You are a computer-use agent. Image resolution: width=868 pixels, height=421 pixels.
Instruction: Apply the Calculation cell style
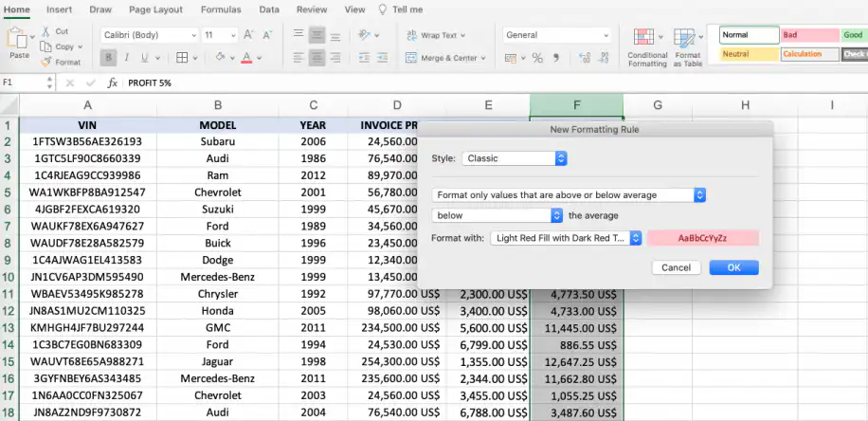tap(810, 54)
